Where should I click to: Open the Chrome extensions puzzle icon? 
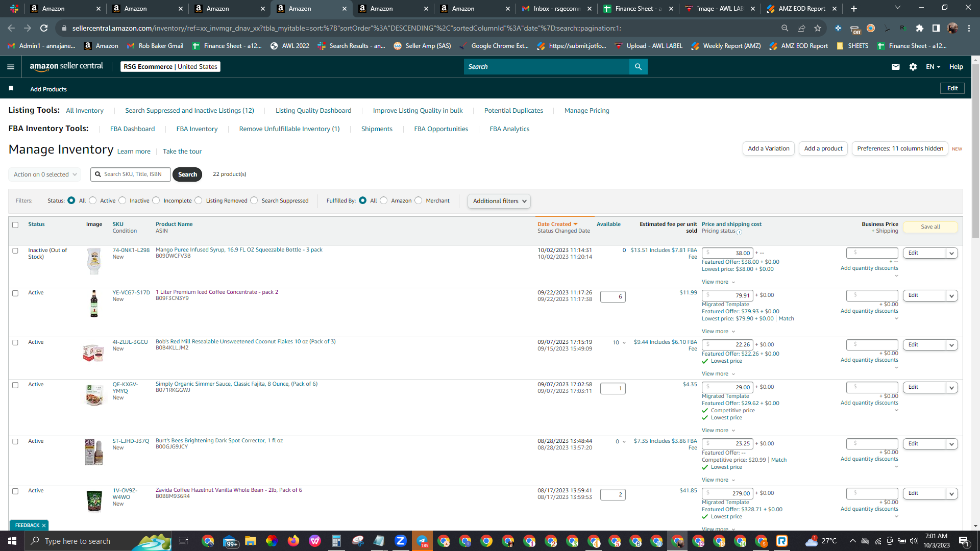(919, 28)
